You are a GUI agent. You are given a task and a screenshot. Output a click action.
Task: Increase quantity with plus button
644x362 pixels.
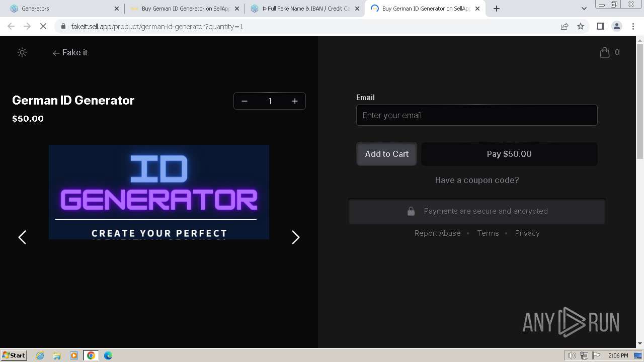(295, 101)
